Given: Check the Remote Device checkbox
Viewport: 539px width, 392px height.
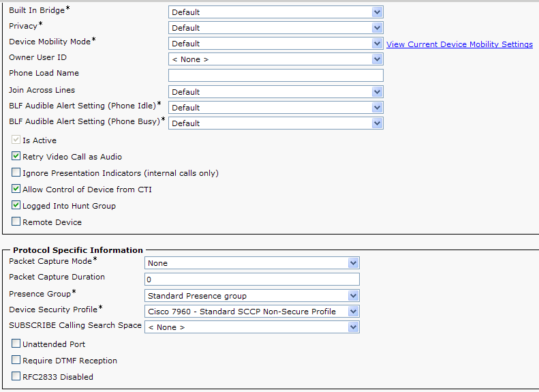Looking at the screenshot, I should tap(16, 222).
